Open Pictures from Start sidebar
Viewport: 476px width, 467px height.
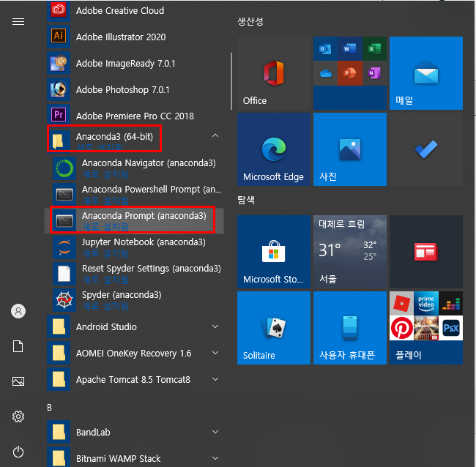[x=18, y=381]
